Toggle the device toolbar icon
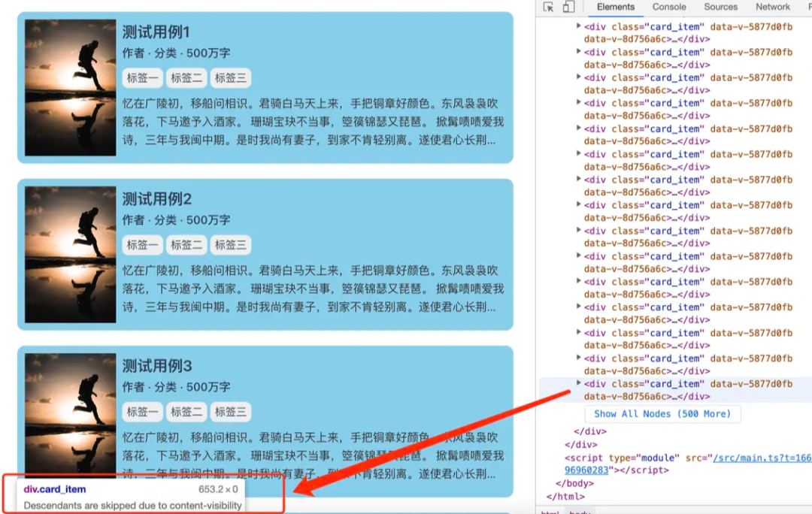Viewport: 812px width, 514px height. coord(568,7)
